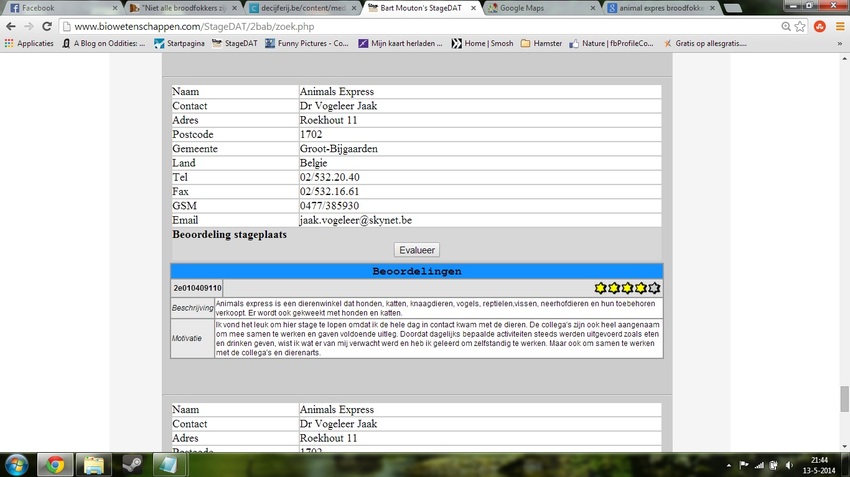Click the Applicaties apps shortcut
The height and width of the screenshot is (477, 850).
pyautogui.click(x=30, y=44)
